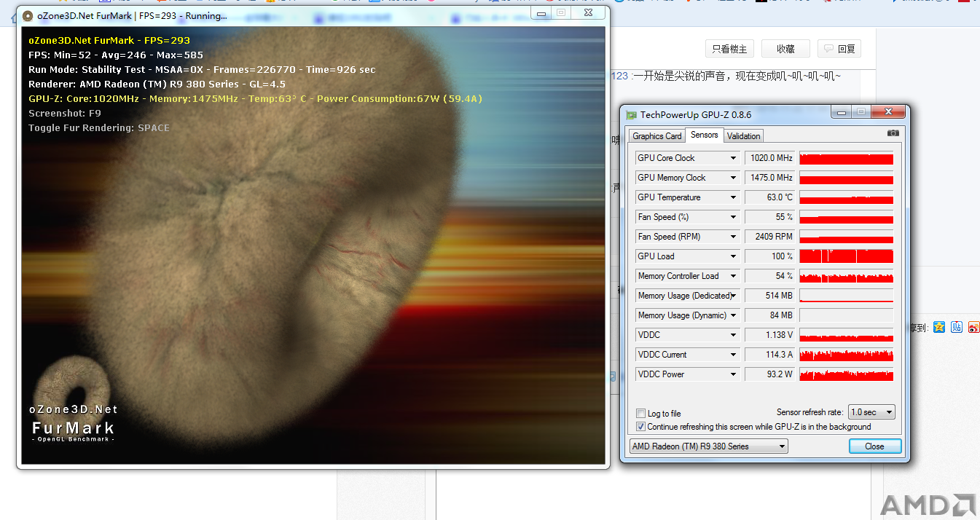Click the VDDC Power history graph
Screen dimensions: 980x520
tap(846, 374)
